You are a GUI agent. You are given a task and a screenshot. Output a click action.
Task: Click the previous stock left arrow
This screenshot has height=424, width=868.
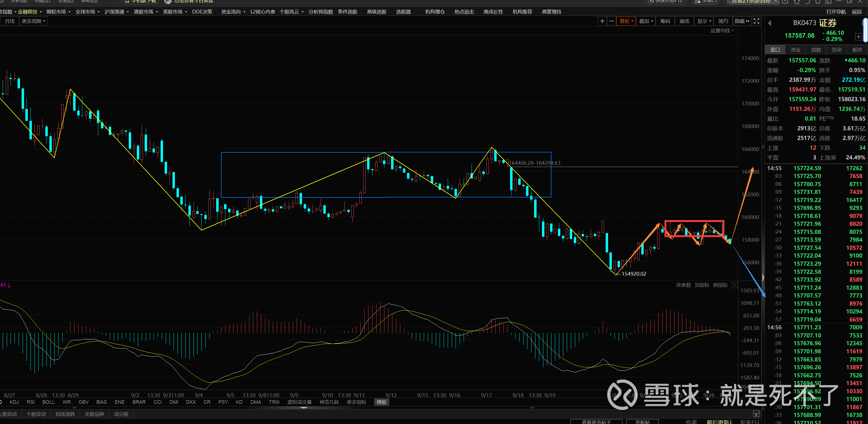pos(769,23)
